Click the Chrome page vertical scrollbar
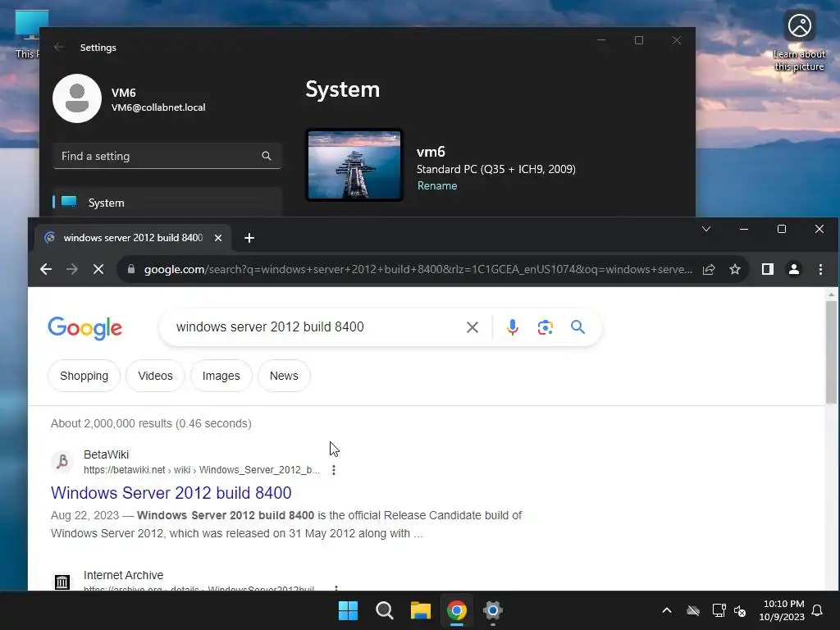 click(x=831, y=352)
